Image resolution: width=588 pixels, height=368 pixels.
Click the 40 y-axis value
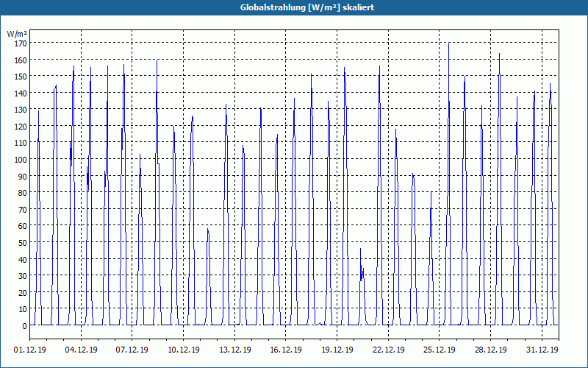[x=22, y=260]
